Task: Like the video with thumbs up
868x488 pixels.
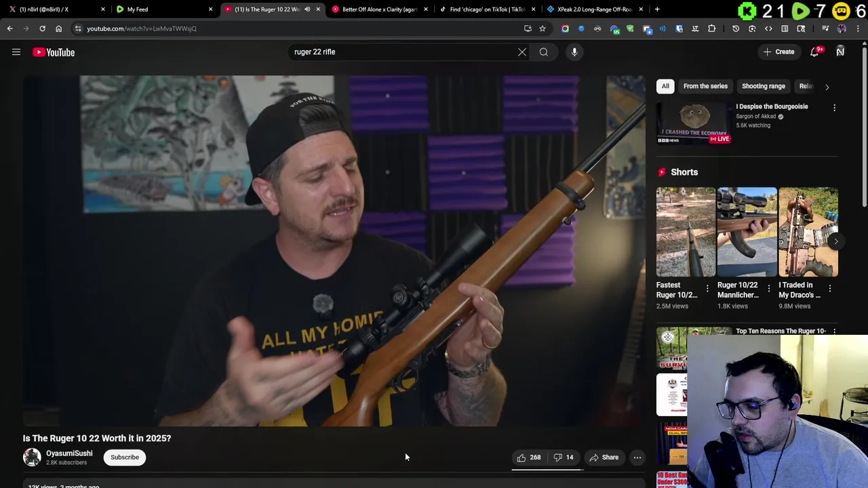Action: 528,457
